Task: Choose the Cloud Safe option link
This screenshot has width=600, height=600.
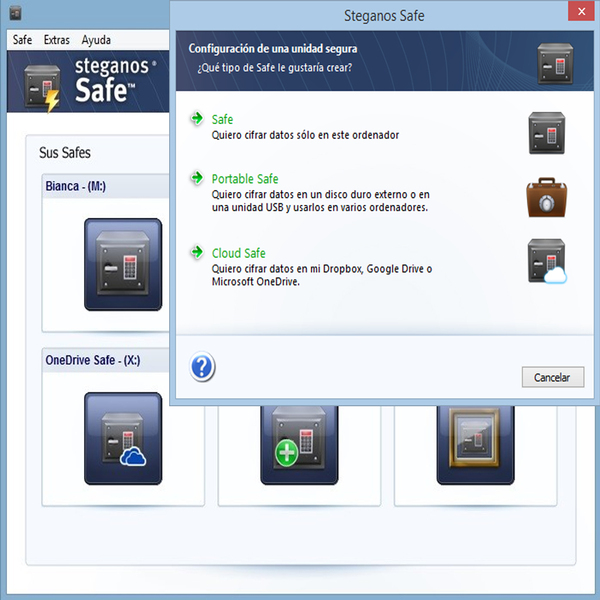Action: [x=239, y=253]
